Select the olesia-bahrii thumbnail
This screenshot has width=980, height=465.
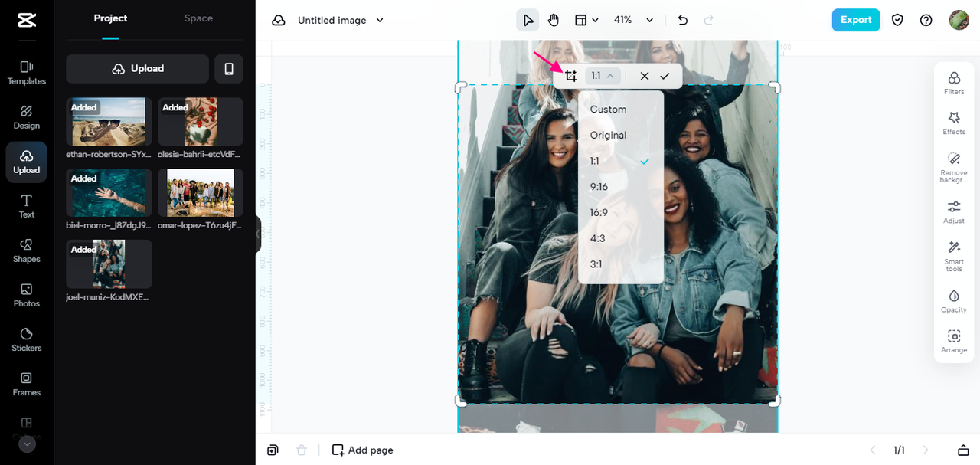point(201,121)
